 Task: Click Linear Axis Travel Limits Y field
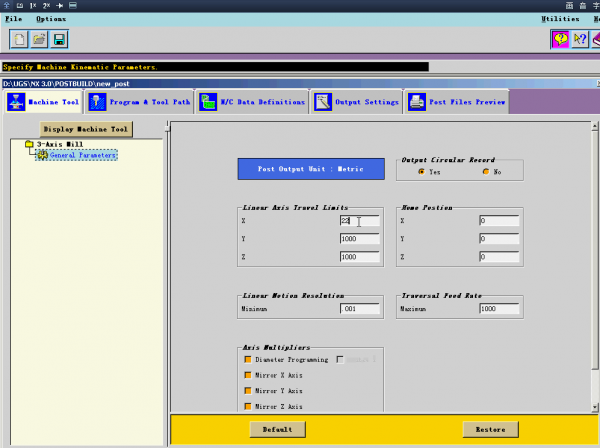[359, 239]
